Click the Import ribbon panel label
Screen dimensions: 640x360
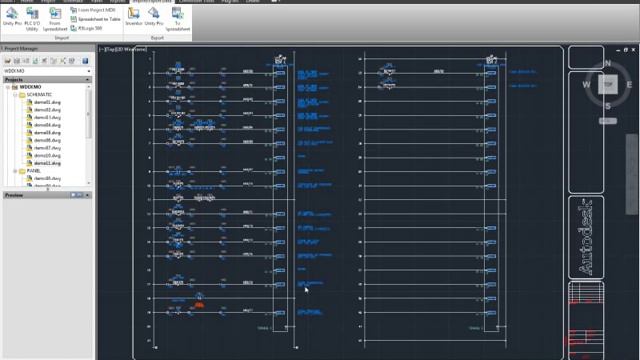(62, 38)
